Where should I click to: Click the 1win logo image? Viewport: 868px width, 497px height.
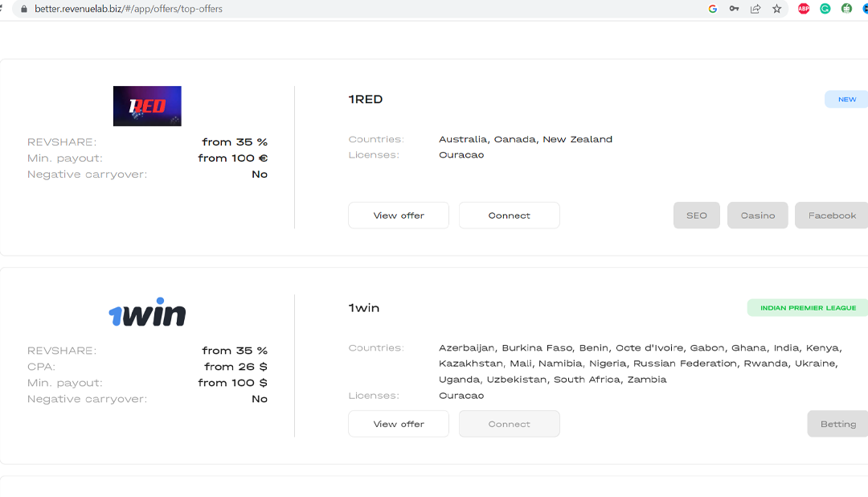click(147, 312)
